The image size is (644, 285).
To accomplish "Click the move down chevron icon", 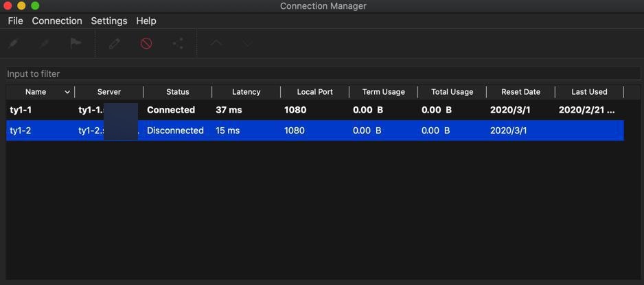I will point(248,43).
